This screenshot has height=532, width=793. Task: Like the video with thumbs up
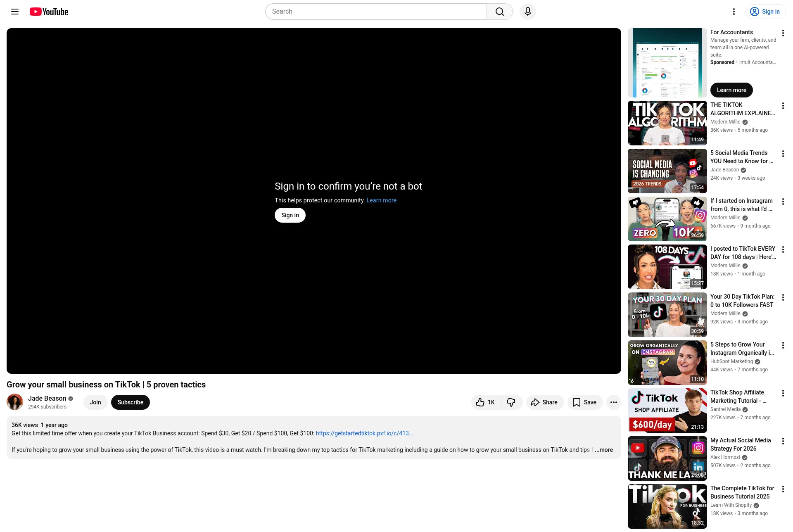point(486,402)
